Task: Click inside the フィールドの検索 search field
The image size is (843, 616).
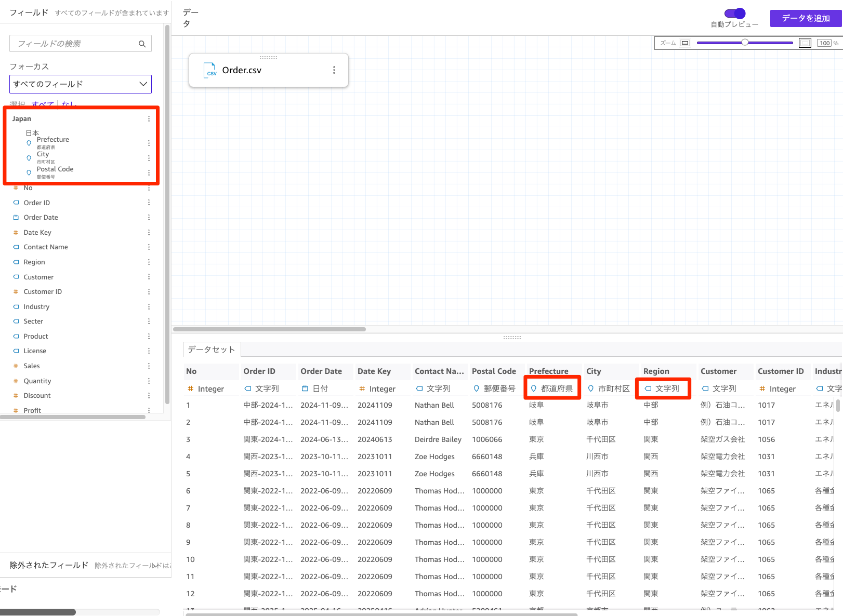Action: tap(73, 44)
